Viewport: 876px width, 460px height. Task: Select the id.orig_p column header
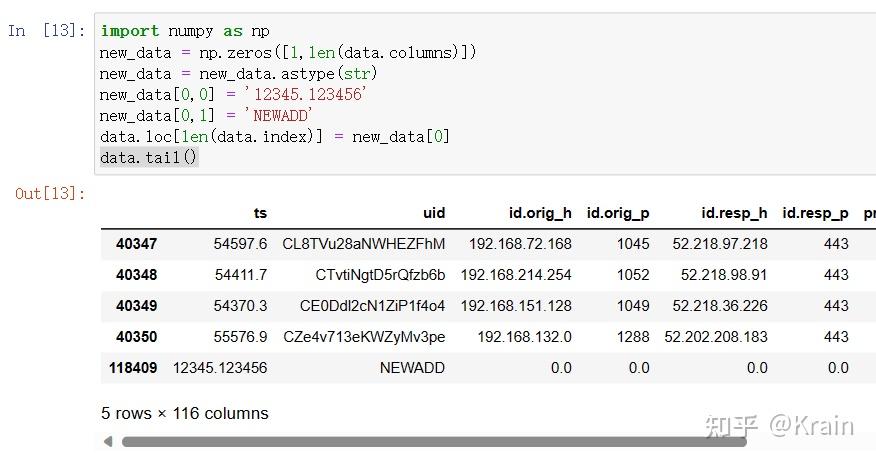tap(618, 213)
